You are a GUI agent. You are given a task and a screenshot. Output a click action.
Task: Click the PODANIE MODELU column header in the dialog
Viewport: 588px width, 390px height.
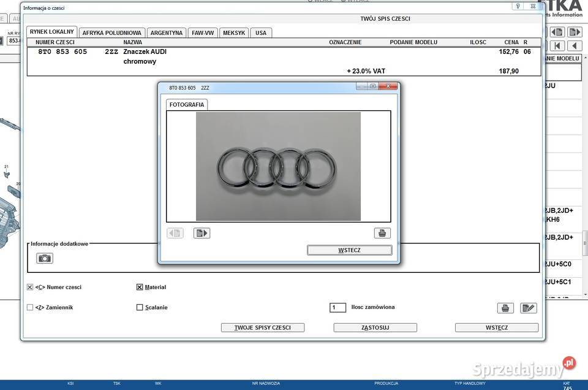click(x=413, y=42)
